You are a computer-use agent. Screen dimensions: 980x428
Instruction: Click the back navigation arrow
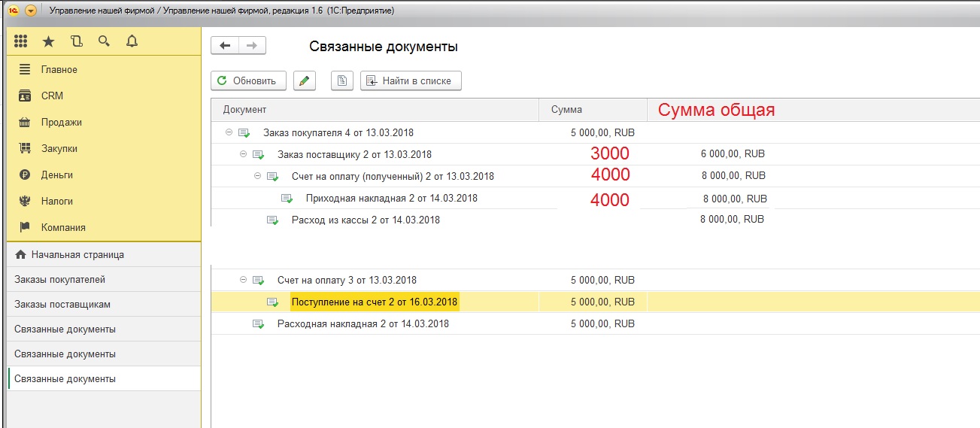225,47
